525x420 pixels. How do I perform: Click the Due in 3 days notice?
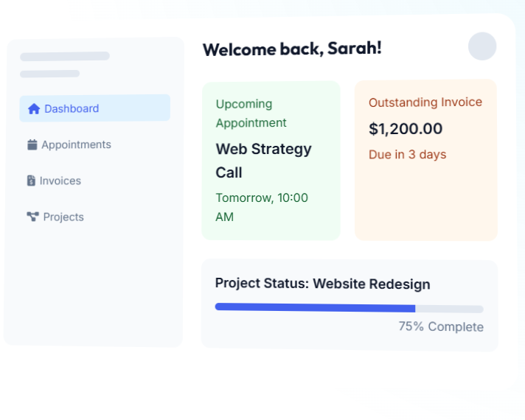tap(407, 155)
